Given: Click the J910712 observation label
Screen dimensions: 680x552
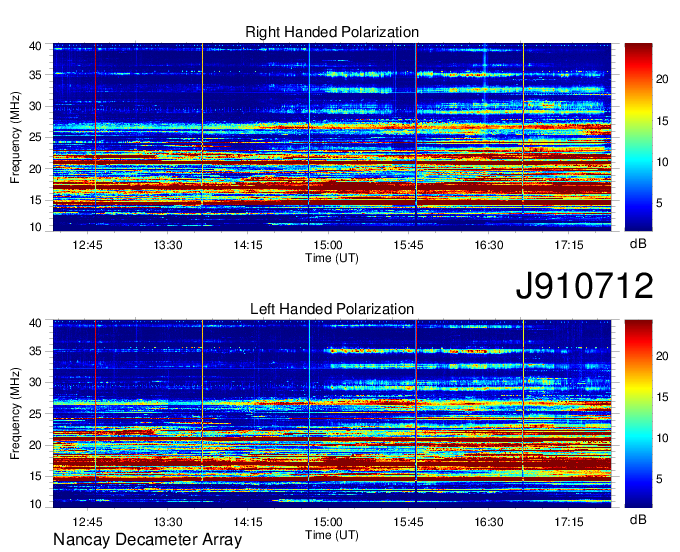Looking at the screenshot, I should click(584, 285).
